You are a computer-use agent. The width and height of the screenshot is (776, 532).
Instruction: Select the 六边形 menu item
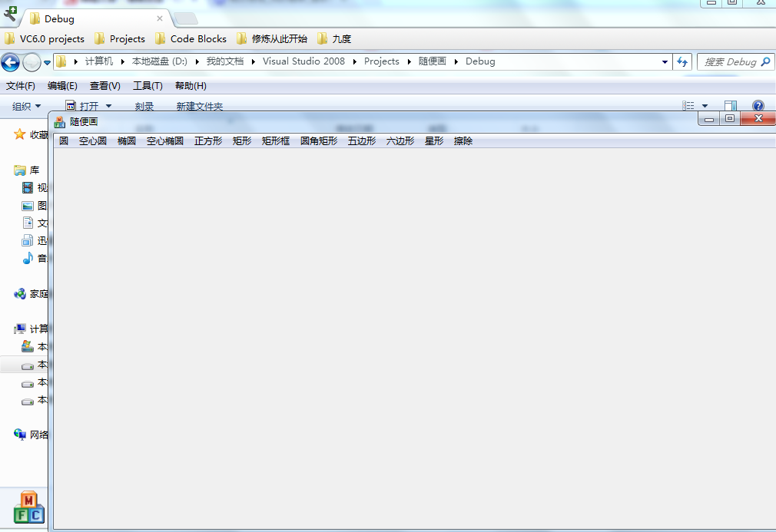click(x=400, y=141)
